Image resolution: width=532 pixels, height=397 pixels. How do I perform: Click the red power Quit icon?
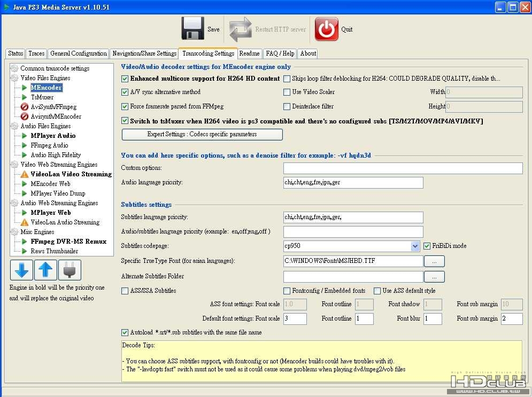[326, 29]
